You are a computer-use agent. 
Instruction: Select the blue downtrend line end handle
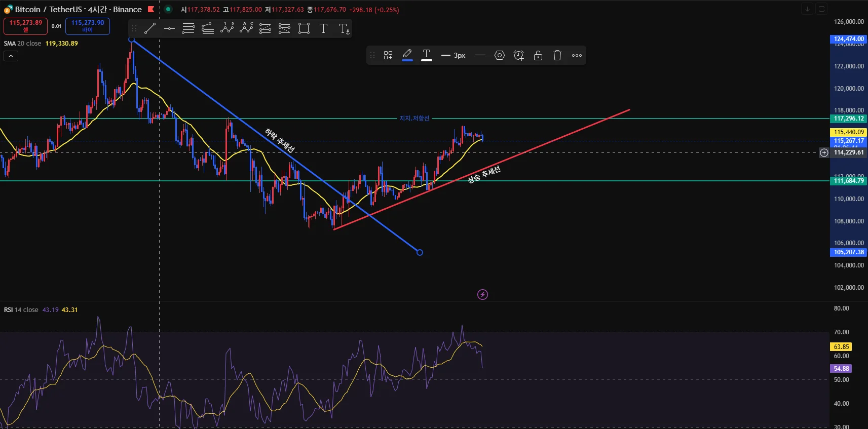point(420,252)
